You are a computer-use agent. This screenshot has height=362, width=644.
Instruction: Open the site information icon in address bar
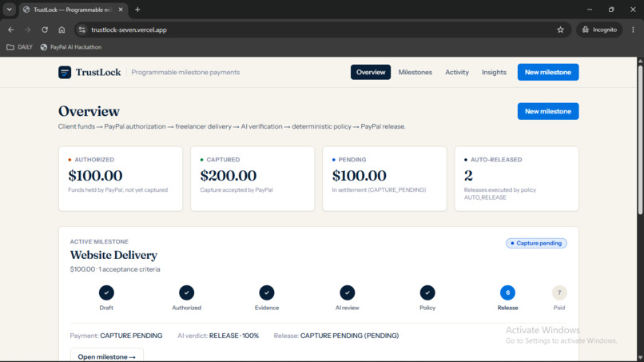82,30
